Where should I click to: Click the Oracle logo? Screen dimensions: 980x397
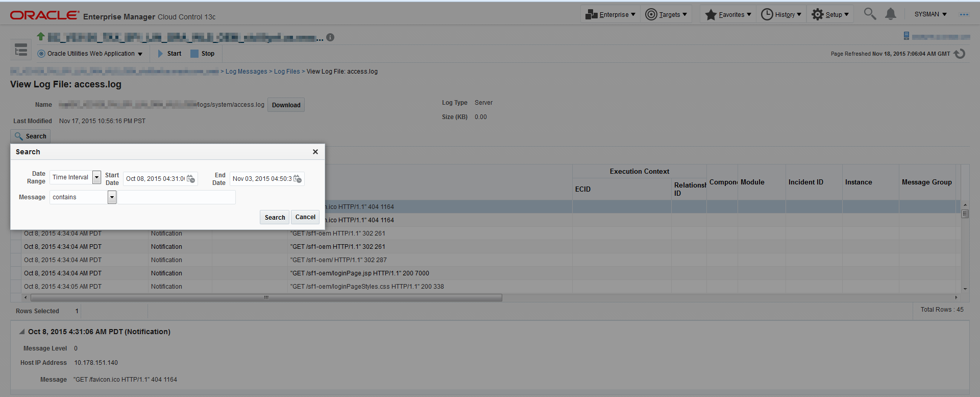pos(44,15)
